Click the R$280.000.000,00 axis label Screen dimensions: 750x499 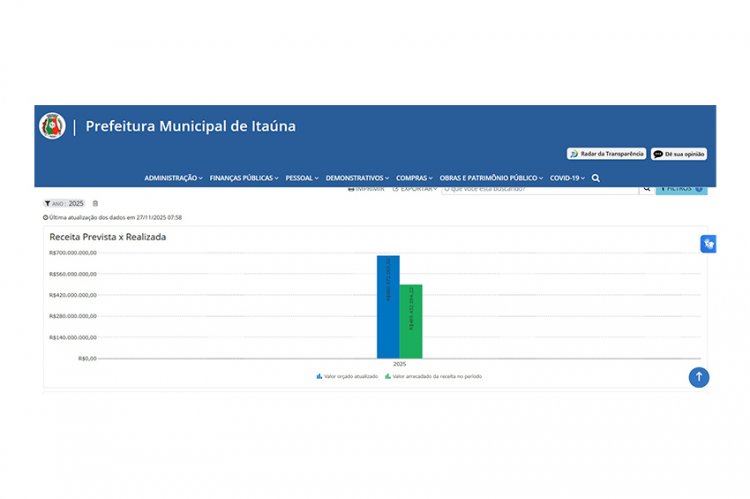pos(73,316)
